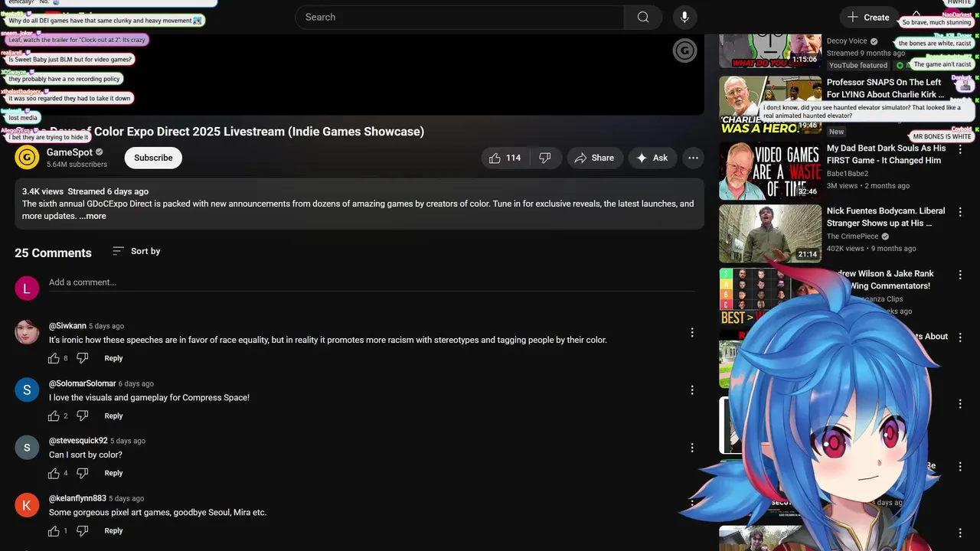Viewport: 980px width, 551px height.
Task: Click the GameSpot channel name
Action: (70, 152)
